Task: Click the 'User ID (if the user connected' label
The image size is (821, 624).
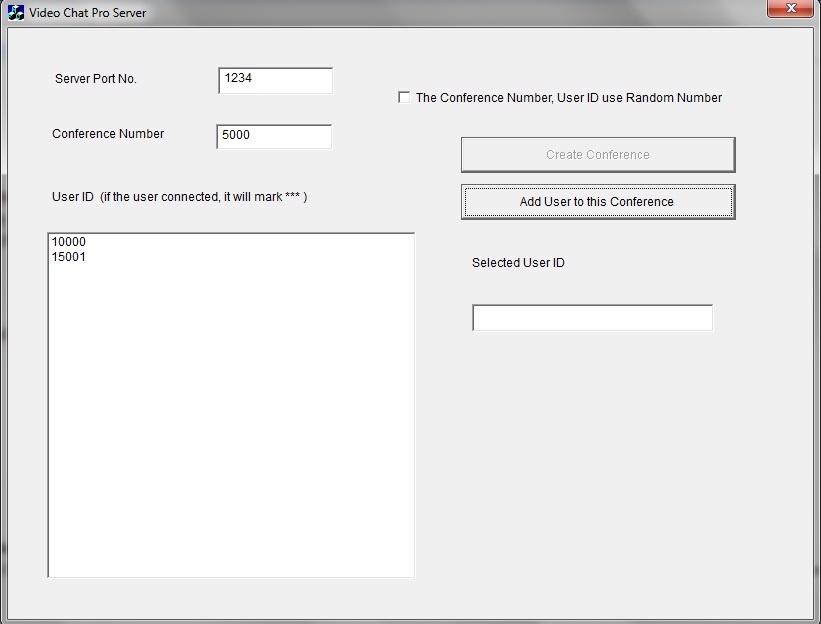Action: point(179,197)
